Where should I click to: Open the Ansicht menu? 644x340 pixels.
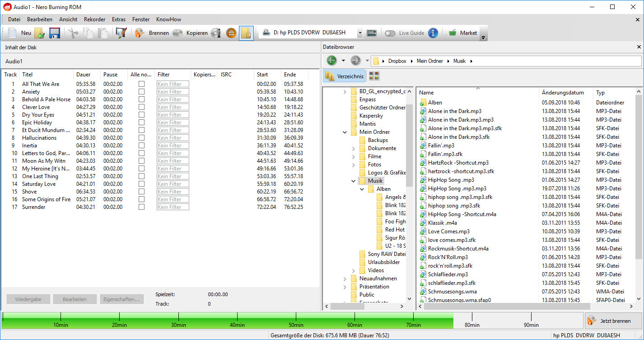pos(68,19)
